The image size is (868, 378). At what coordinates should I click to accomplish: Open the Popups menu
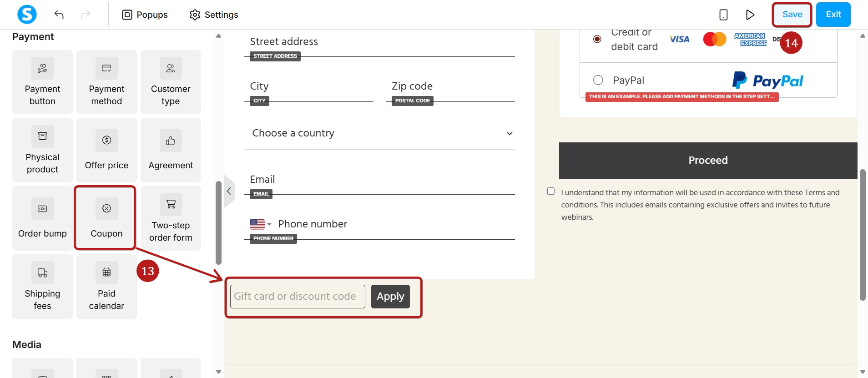pyautogui.click(x=145, y=15)
